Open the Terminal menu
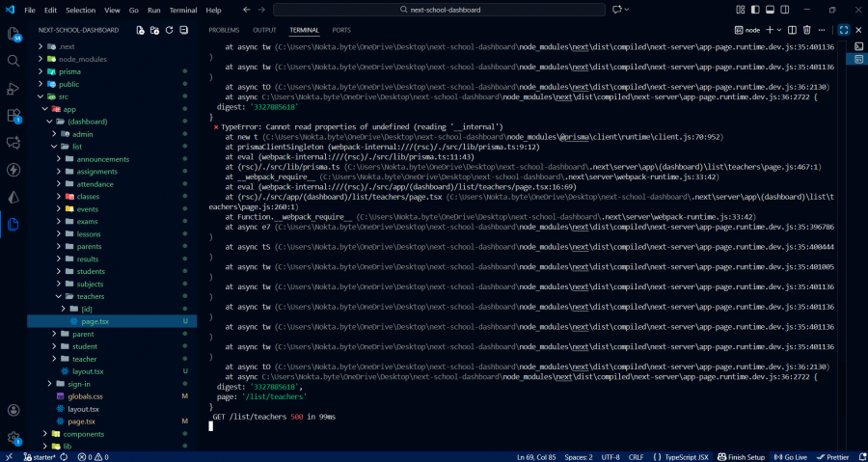868x462 pixels. [x=182, y=10]
